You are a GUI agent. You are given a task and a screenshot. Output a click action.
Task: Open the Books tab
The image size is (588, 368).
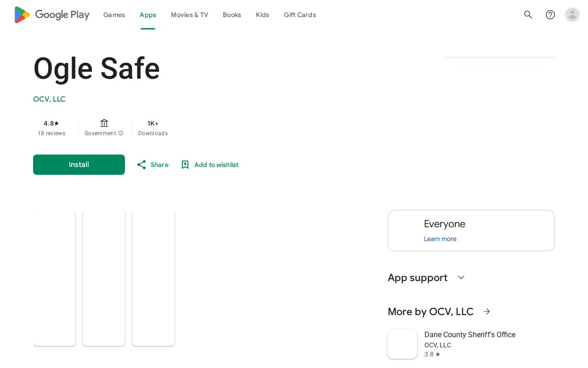pyautogui.click(x=232, y=15)
